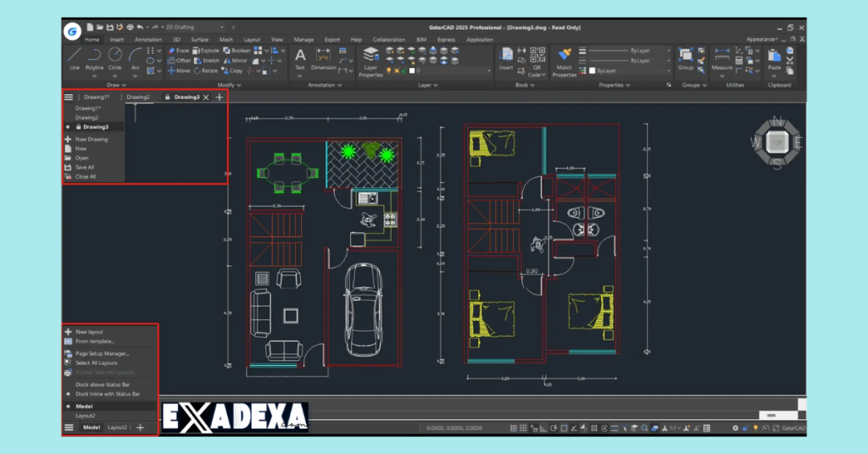This screenshot has width=868, height=454.
Task: Select the Text annotation tool
Action: tap(299, 58)
